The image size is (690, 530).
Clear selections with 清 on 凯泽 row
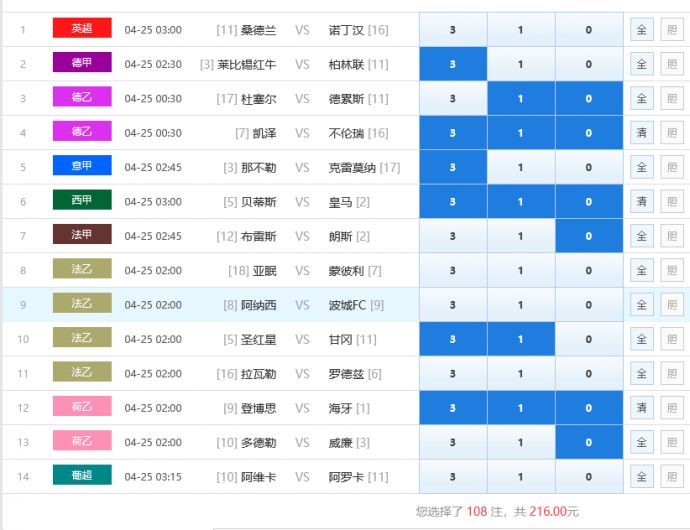[x=641, y=133]
